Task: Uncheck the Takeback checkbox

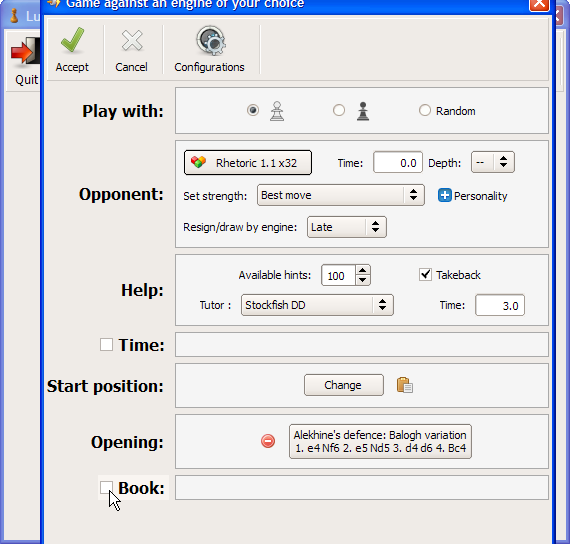Action: (425, 275)
